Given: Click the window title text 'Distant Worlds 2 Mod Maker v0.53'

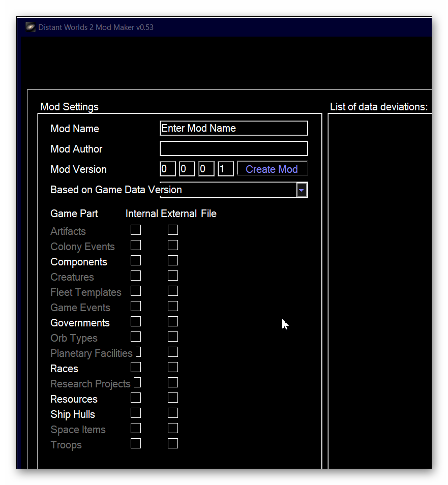Looking at the screenshot, I should tap(96, 27).
